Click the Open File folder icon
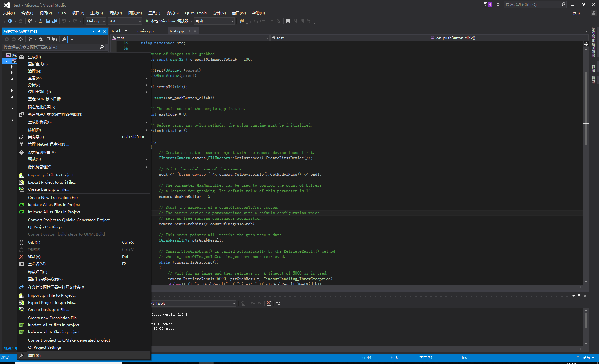The height and width of the screenshot is (364, 599). (41, 21)
